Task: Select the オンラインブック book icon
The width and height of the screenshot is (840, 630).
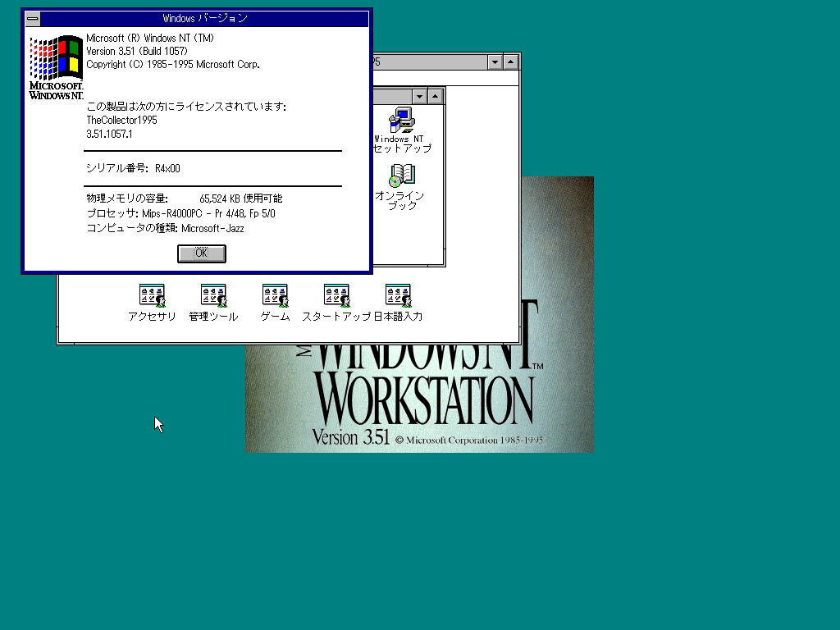Action: pos(401,175)
